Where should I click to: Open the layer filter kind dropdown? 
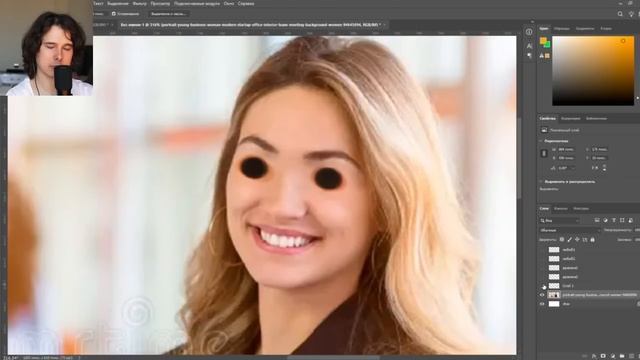[x=559, y=220]
